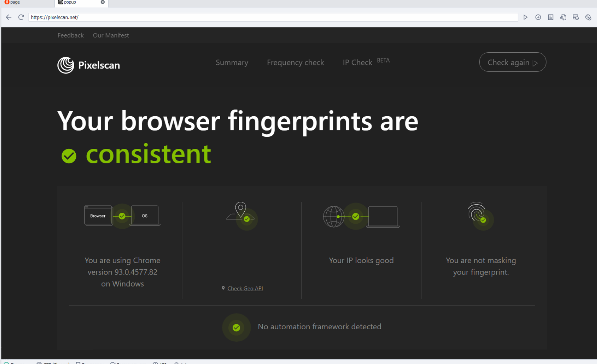Click the fingerprint icon
The height and width of the screenshot is (364, 597).
[x=477, y=212]
